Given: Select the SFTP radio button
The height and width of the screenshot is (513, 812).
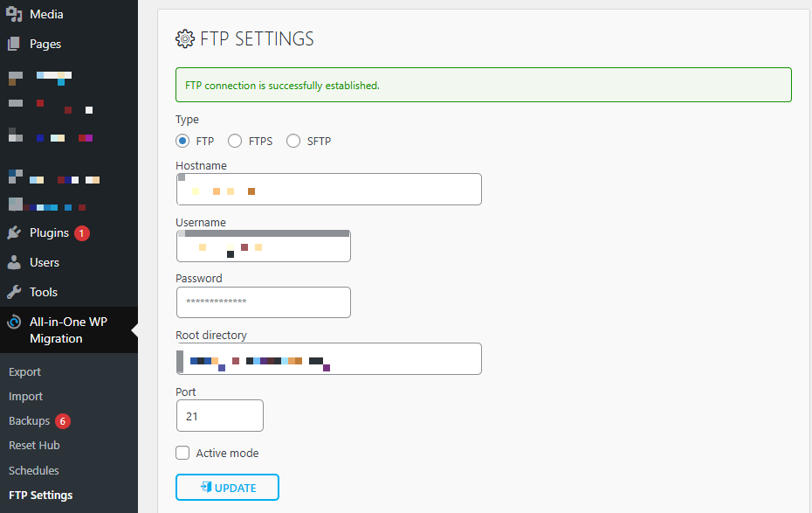Looking at the screenshot, I should point(293,140).
